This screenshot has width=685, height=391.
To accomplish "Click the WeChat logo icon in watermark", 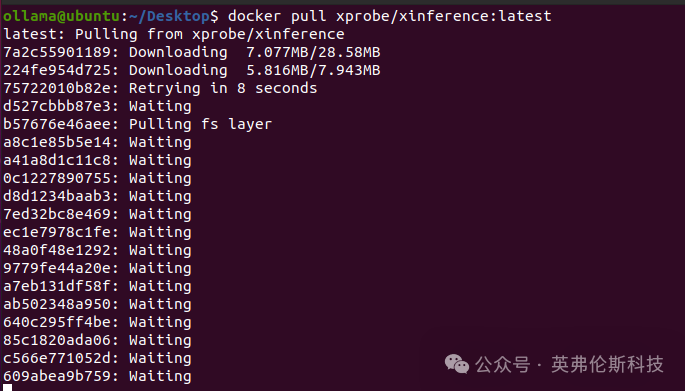I will coord(457,364).
